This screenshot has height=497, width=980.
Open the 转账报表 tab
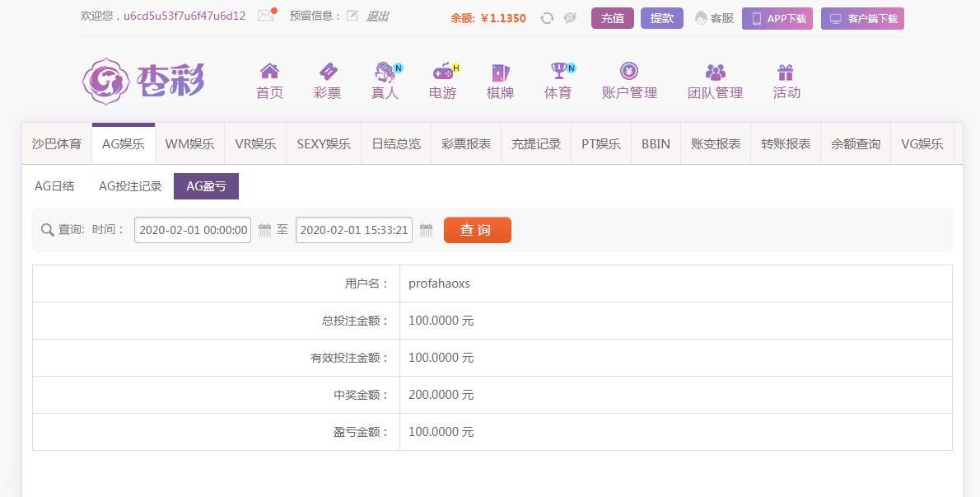point(786,143)
